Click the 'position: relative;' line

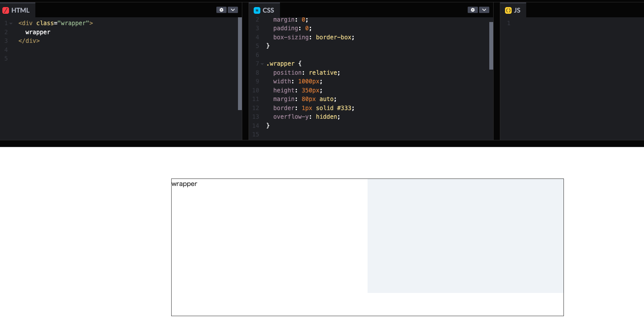[307, 73]
